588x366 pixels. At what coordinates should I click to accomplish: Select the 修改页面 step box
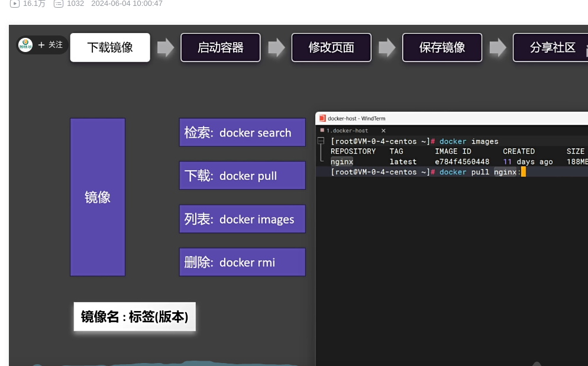331,47
